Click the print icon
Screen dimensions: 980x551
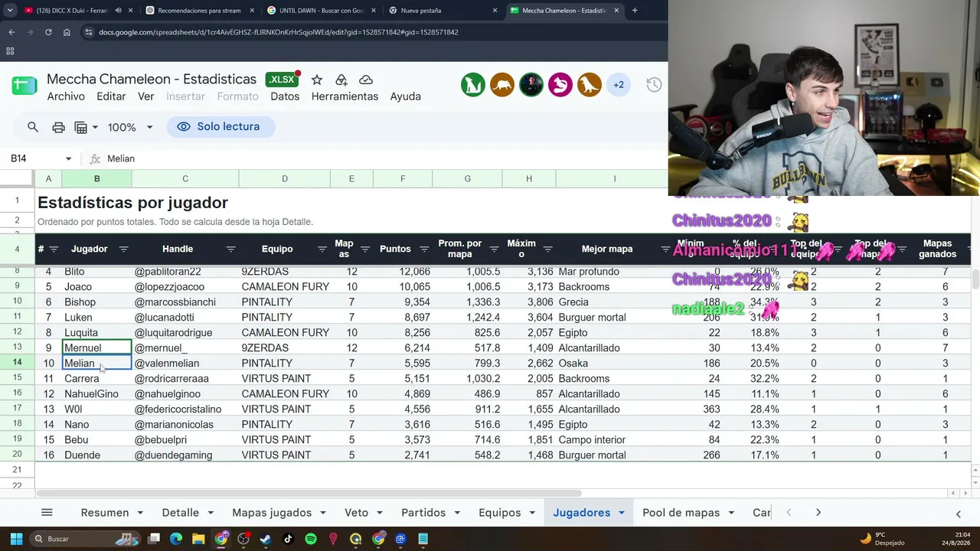click(x=58, y=127)
